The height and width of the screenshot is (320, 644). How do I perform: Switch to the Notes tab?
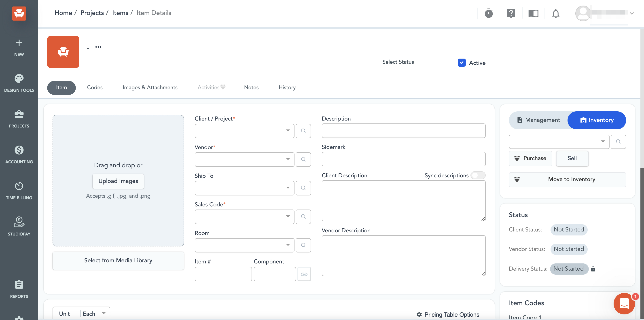[x=251, y=87]
